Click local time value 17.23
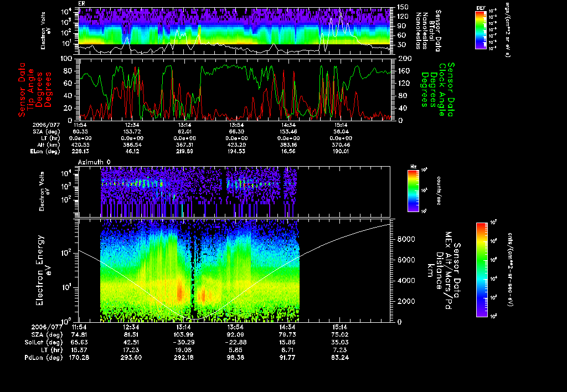The image size is (567, 392). coord(131,350)
